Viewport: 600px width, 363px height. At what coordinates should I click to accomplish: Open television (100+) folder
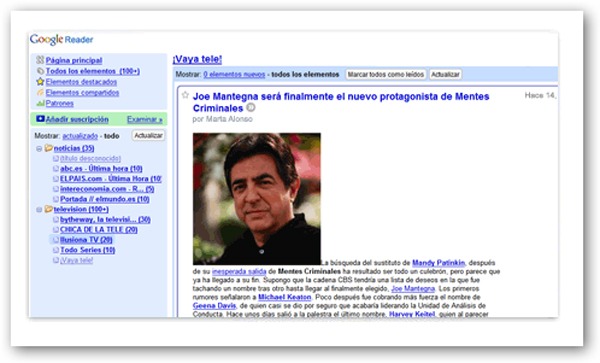point(81,209)
